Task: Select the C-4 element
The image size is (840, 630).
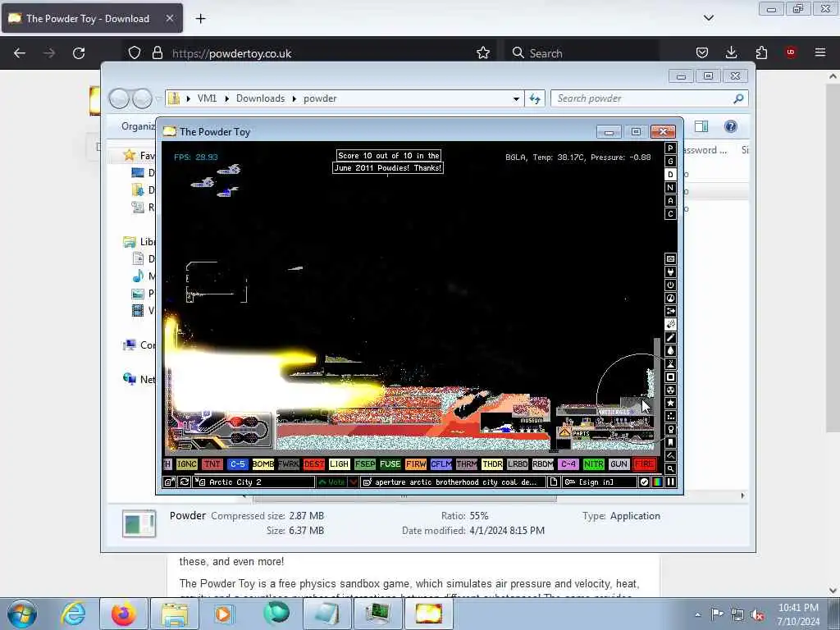Action: 568,464
